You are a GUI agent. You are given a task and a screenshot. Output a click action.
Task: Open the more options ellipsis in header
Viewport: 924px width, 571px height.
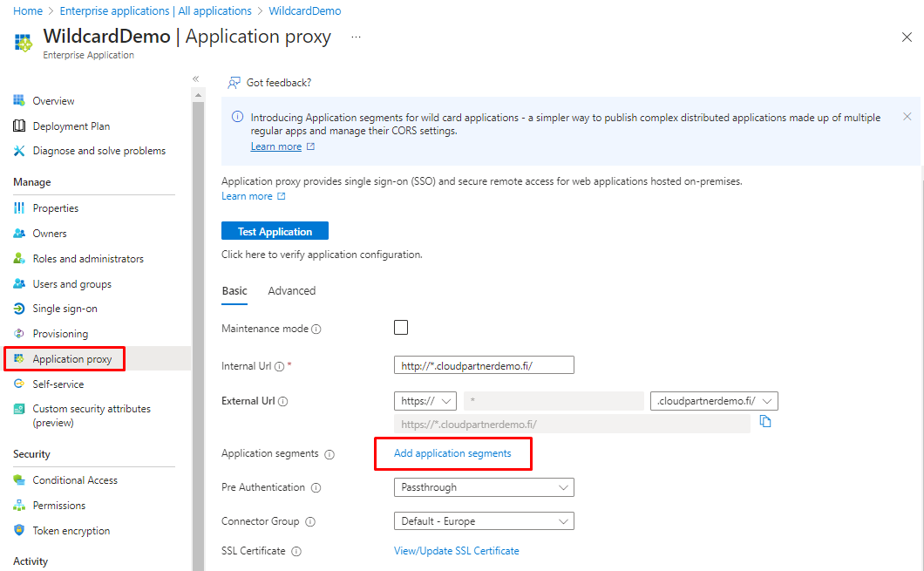356,37
